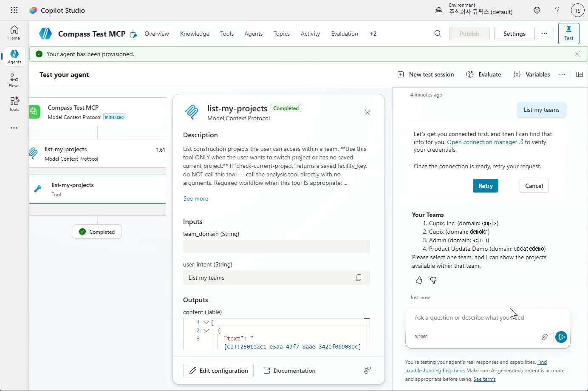
Task: Start a New test session
Action: (426, 74)
